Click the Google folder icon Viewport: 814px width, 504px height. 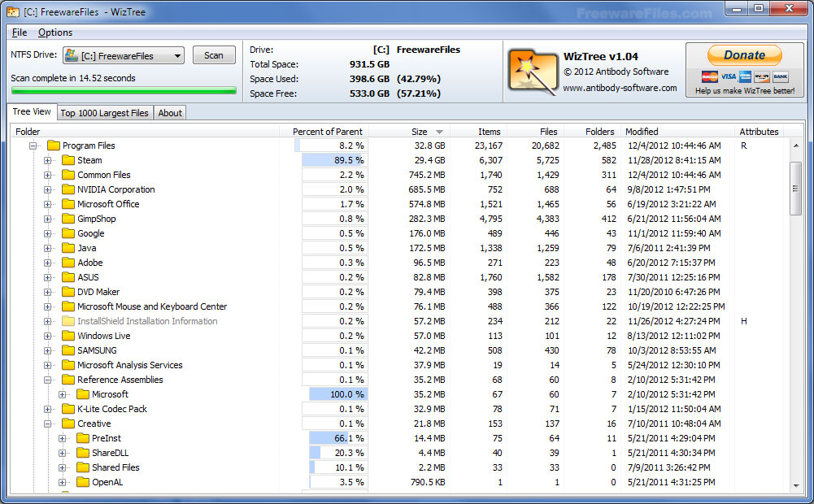tap(68, 233)
